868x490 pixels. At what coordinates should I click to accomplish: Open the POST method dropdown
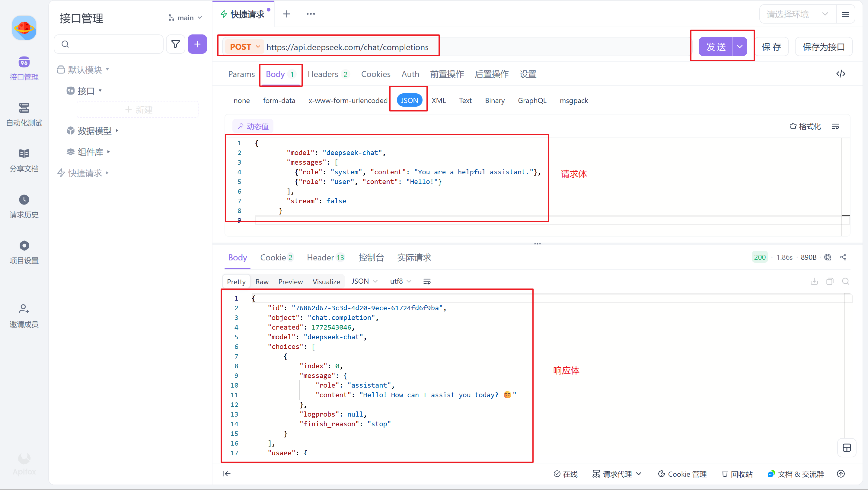pos(245,47)
